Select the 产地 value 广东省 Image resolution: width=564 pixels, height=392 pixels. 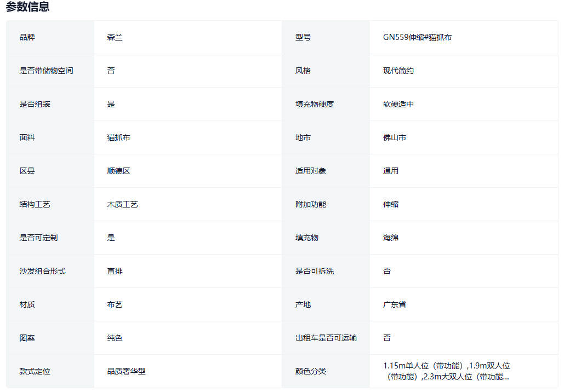[x=394, y=304]
